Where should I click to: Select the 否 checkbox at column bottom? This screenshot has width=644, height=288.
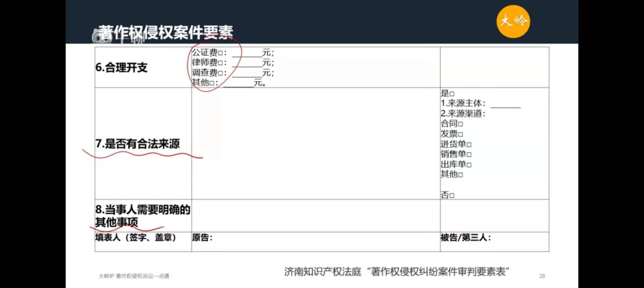[x=452, y=195]
